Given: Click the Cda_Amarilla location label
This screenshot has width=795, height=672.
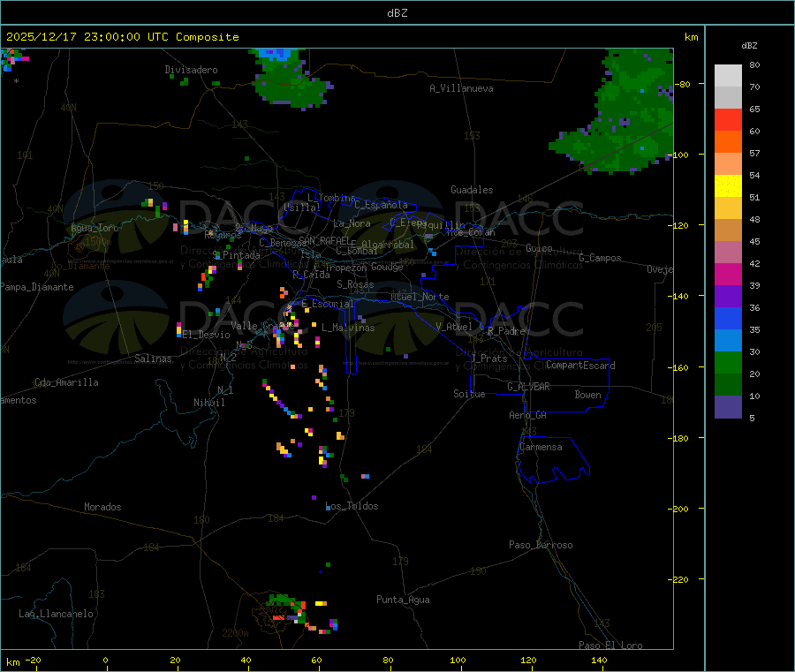Looking at the screenshot, I should click(x=66, y=382).
